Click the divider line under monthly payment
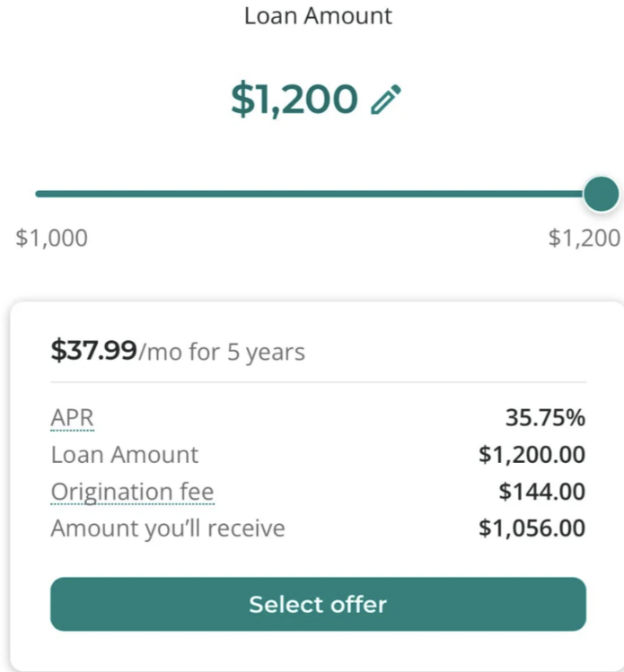Viewport: 624px width, 672px height. tap(318, 383)
